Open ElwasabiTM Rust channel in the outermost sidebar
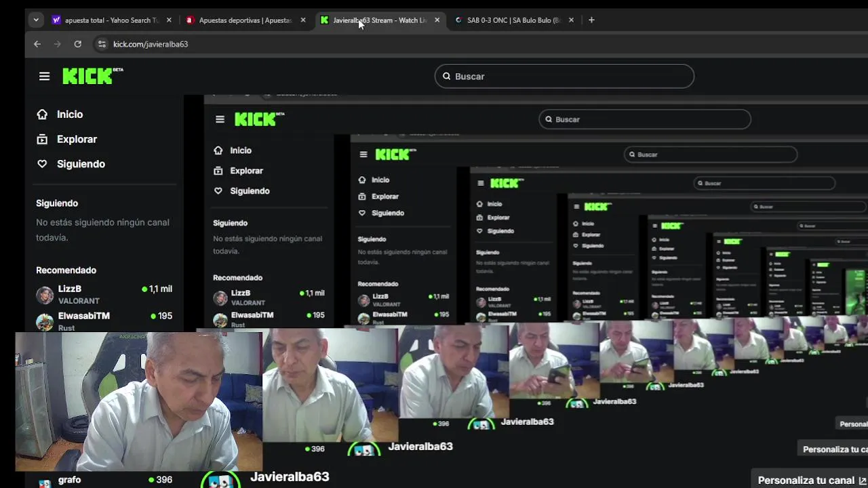This screenshot has height=488, width=868. pyautogui.click(x=104, y=321)
